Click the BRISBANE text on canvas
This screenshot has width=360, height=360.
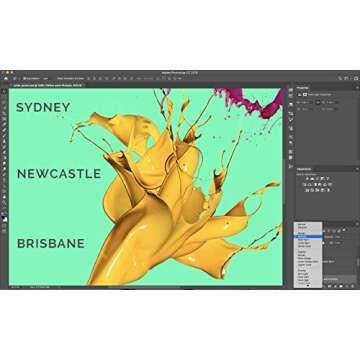click(51, 243)
